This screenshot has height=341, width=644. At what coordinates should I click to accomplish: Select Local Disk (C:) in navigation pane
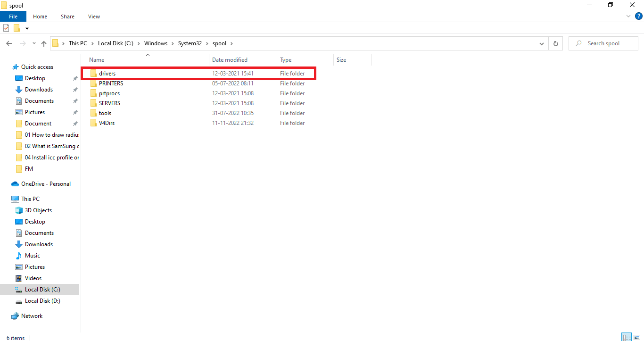pos(40,290)
